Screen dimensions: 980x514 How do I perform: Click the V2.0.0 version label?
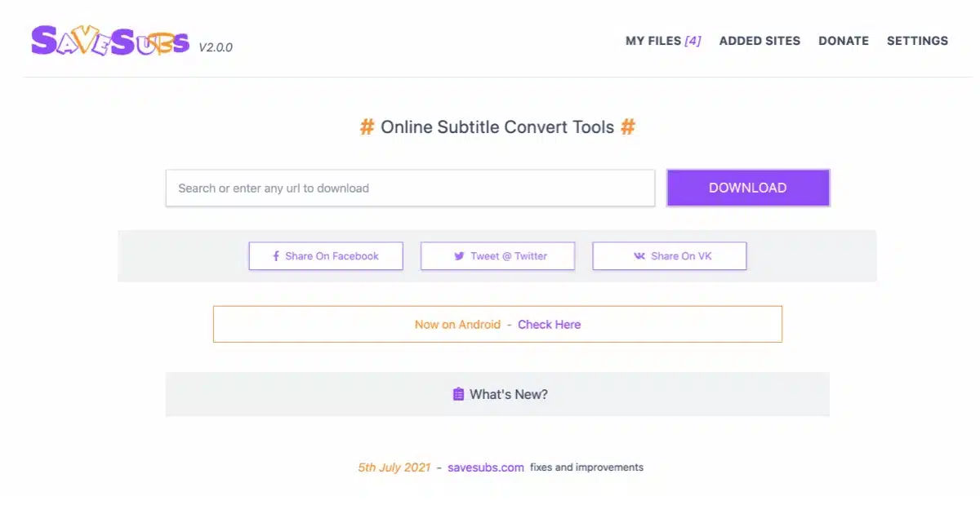(216, 47)
